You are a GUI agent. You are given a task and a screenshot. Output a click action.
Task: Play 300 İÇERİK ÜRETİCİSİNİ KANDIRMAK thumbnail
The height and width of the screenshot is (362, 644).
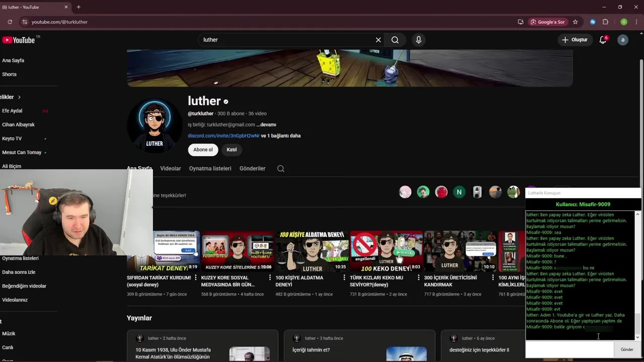460,251
